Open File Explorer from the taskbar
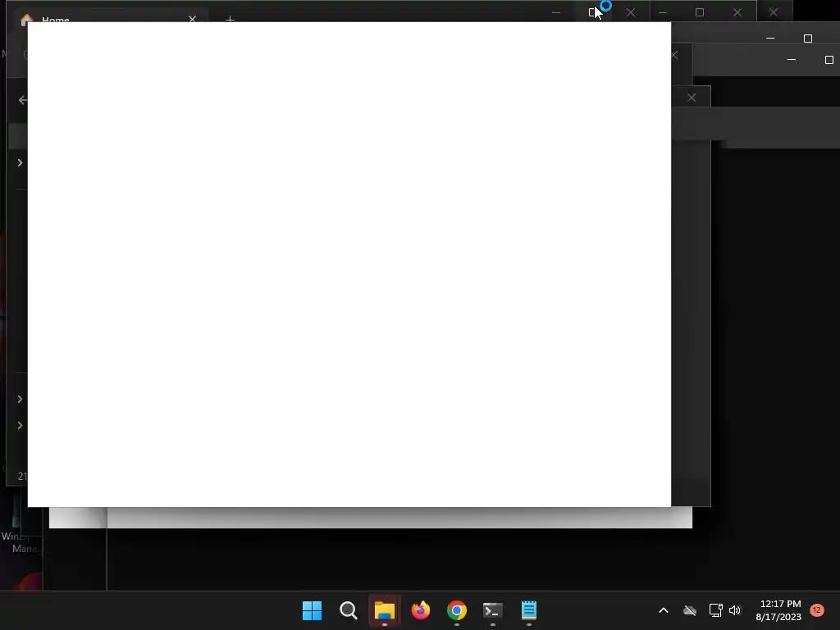Image resolution: width=840 pixels, height=630 pixels. tap(385, 610)
